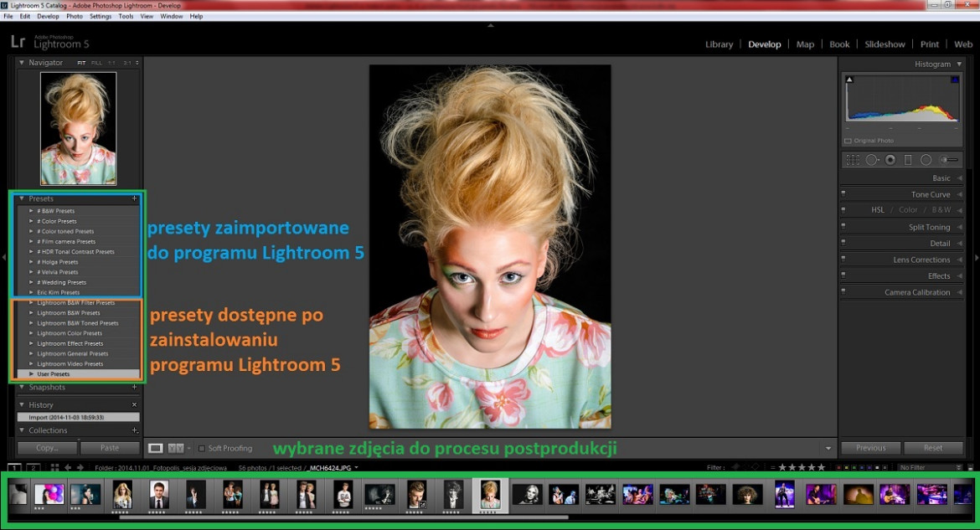980x530 pixels.
Task: Set Navigator zoom to 1:1
Action: [111, 63]
